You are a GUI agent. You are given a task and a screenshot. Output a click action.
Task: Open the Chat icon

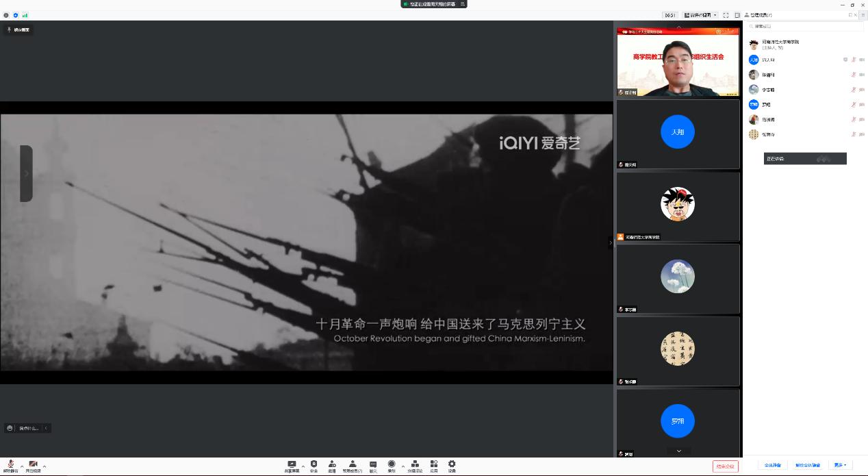pos(373,465)
